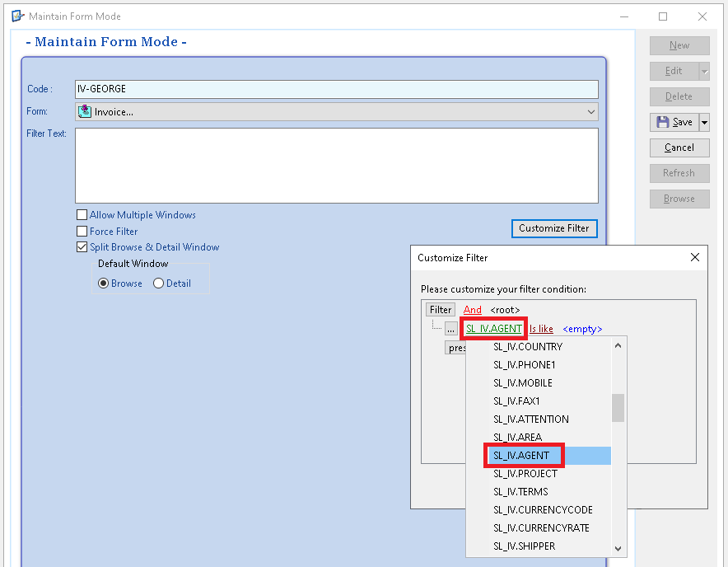
Task: Enable Allow Multiple Windows checkbox
Action: coord(82,215)
